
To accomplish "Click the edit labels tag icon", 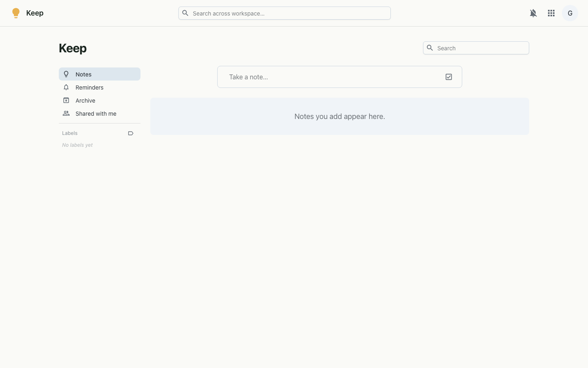I will click(x=131, y=133).
